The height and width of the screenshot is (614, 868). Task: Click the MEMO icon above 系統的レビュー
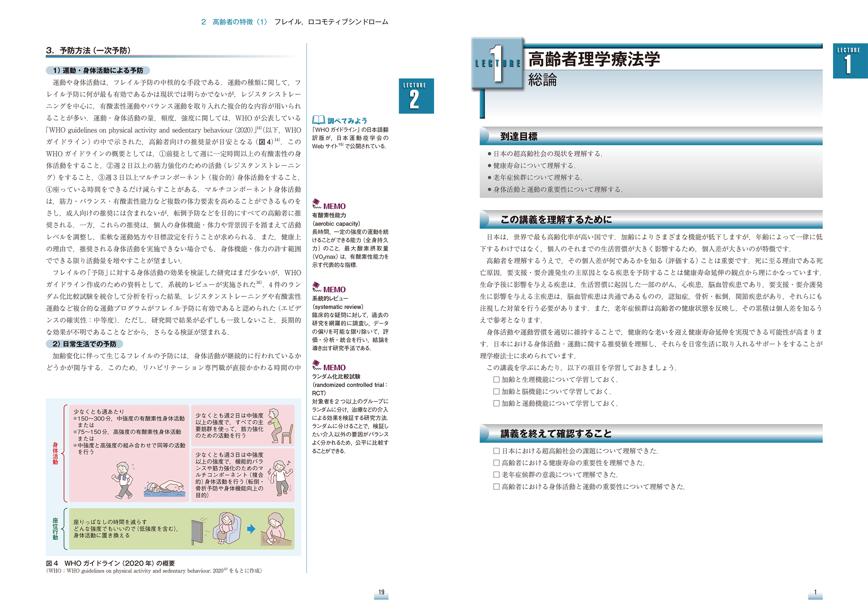pyautogui.click(x=316, y=287)
